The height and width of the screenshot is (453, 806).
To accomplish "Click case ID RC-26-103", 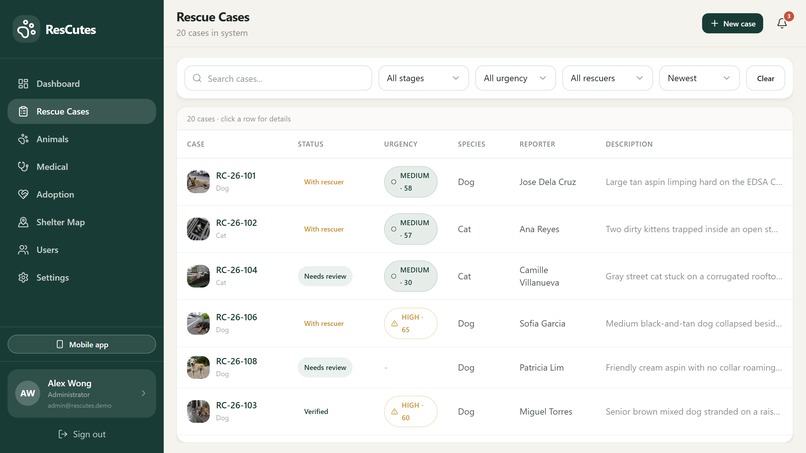I will click(x=236, y=405).
